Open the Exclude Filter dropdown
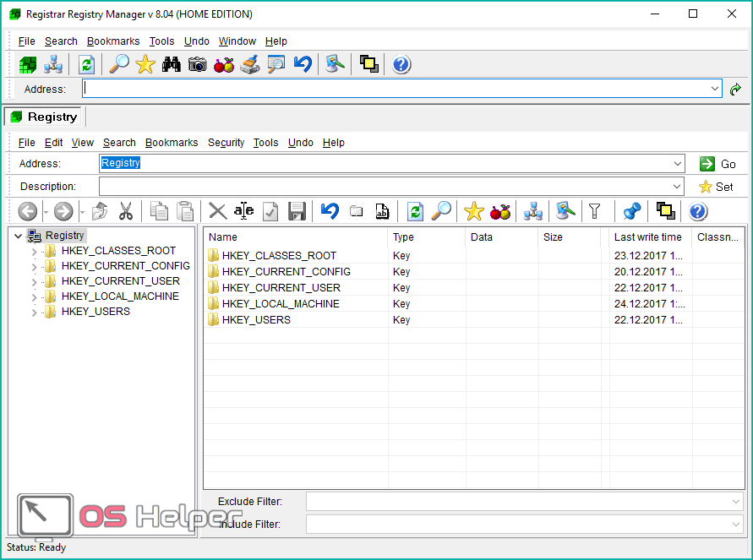This screenshot has height=560, width=753. pos(736,502)
